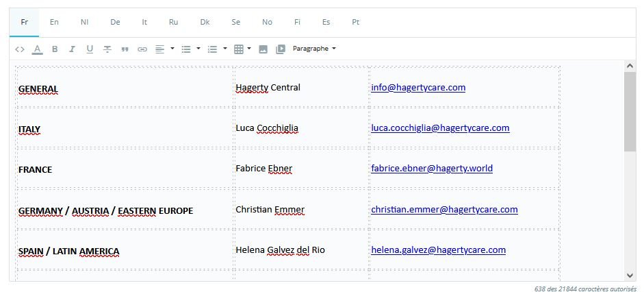644x292 pixels.
Task: Switch to the It language tab
Action: click(144, 23)
